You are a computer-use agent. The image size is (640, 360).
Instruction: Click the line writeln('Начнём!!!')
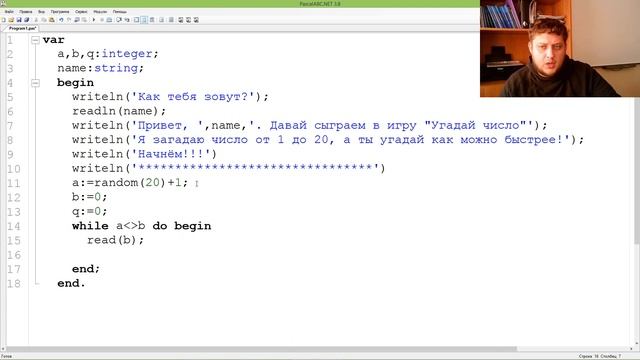click(144, 154)
